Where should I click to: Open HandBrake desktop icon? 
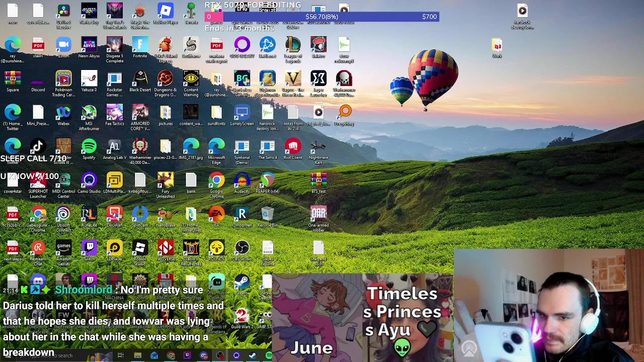click(x=166, y=214)
